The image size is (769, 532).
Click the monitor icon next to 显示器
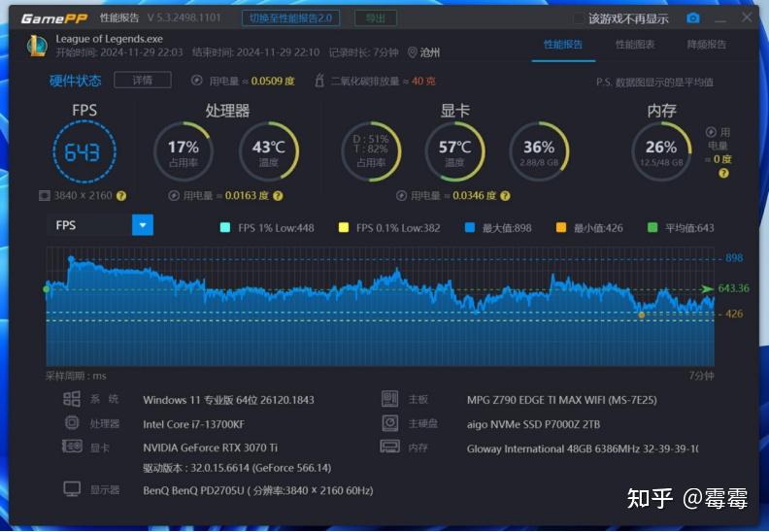pyautogui.click(x=72, y=489)
